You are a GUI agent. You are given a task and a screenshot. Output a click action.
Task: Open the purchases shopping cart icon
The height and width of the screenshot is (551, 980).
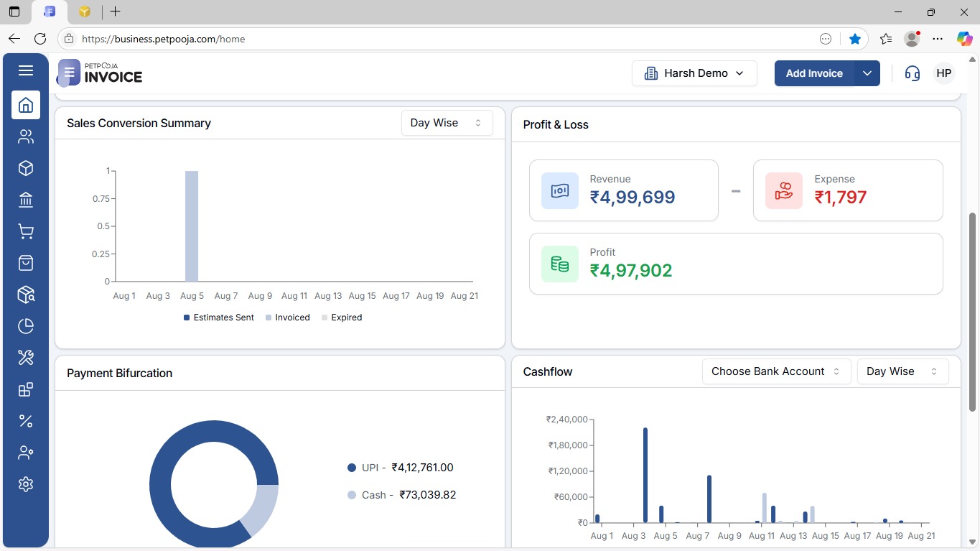coord(26,231)
